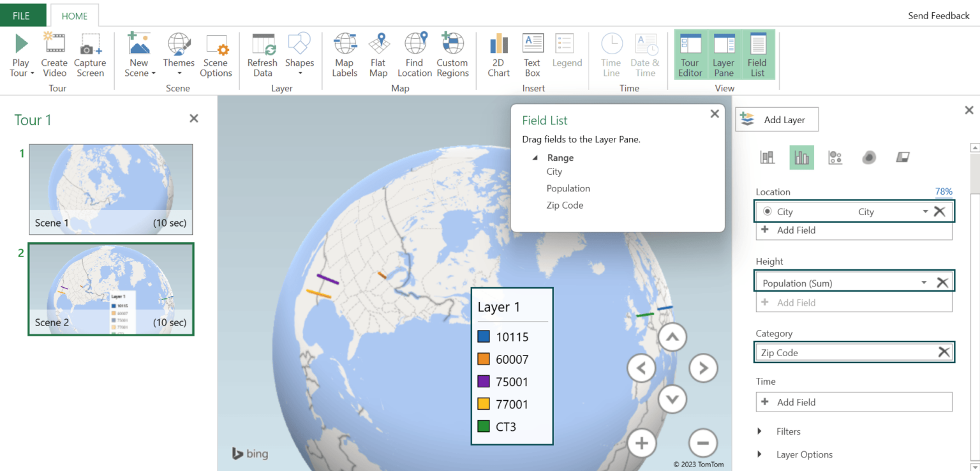Viewport: 980px width, 471px height.
Task: Click the Custom Regions icon
Action: point(452,54)
